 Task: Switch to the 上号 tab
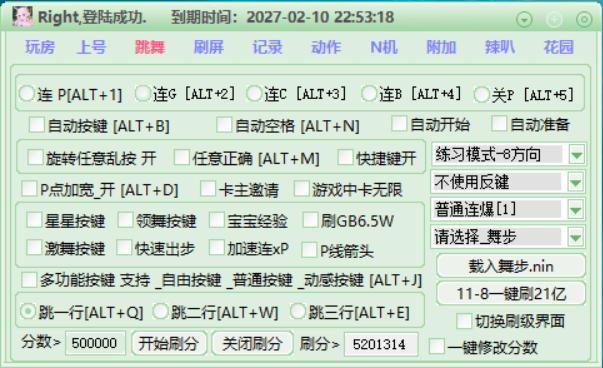click(x=91, y=47)
